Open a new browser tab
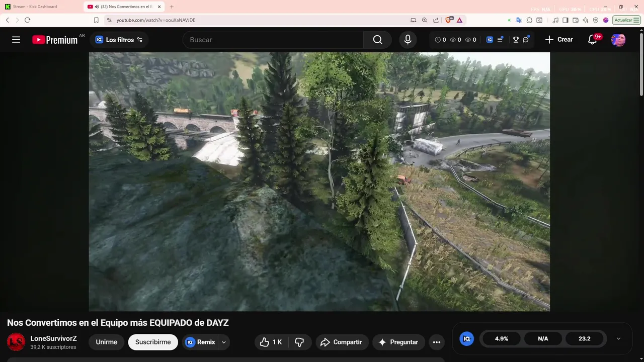Viewport: 644px width, 362px height. click(x=172, y=7)
